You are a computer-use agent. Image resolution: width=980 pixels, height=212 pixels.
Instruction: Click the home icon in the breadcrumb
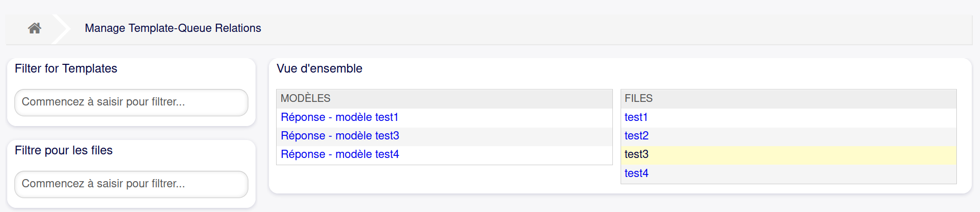pyautogui.click(x=34, y=28)
